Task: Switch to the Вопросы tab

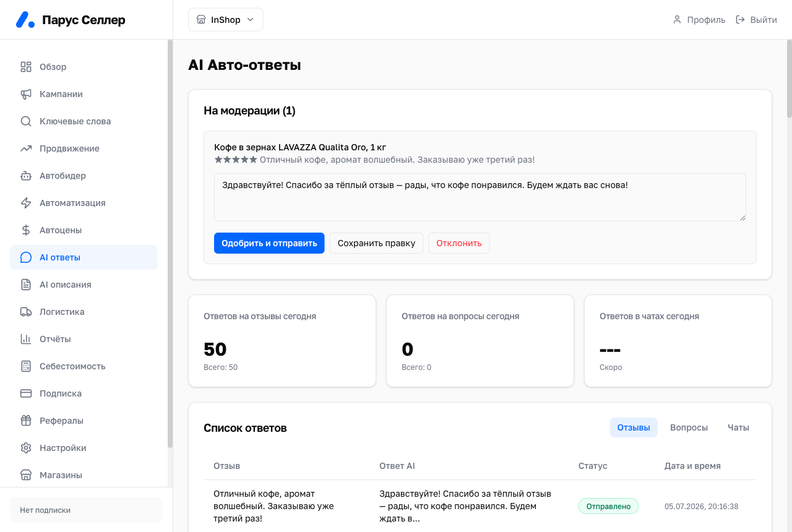Action: [x=689, y=427]
